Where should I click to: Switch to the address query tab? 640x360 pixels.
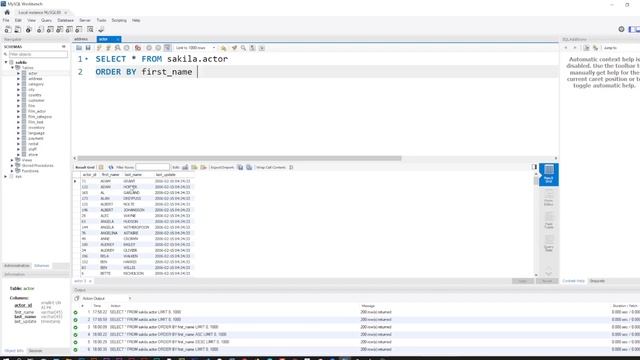coord(81,39)
